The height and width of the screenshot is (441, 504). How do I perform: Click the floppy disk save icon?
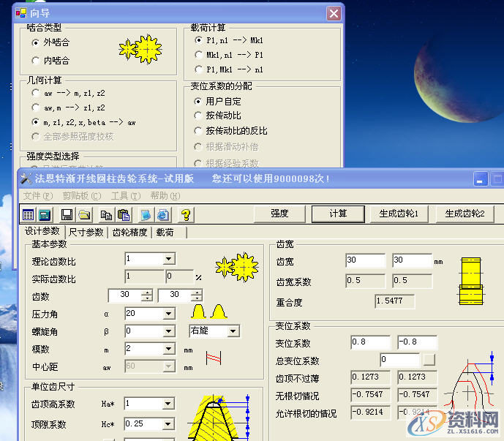click(x=67, y=215)
